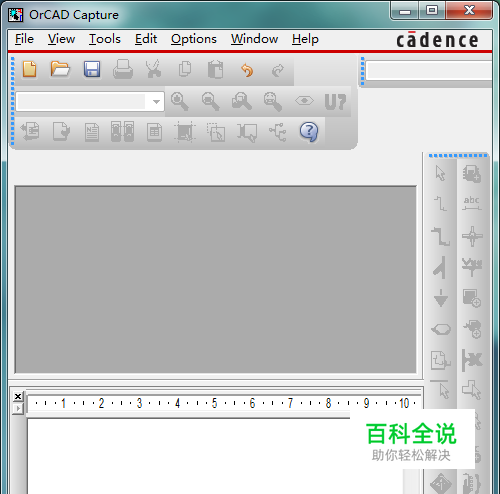500x494 pixels.
Task: Click the U? annotate icon
Action: pos(335,101)
